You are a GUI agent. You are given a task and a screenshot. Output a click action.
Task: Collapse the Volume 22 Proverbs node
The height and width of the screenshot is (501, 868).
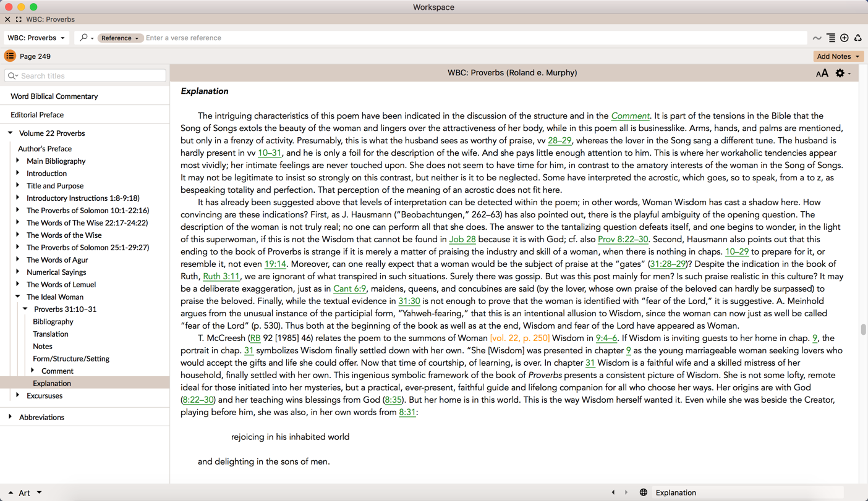pyautogui.click(x=11, y=133)
